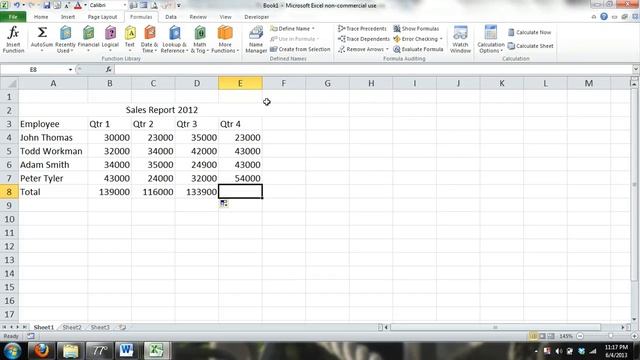Image resolution: width=640 pixels, height=360 pixels.
Task: Switch to the Sheet3 worksheet tab
Action: (100, 327)
